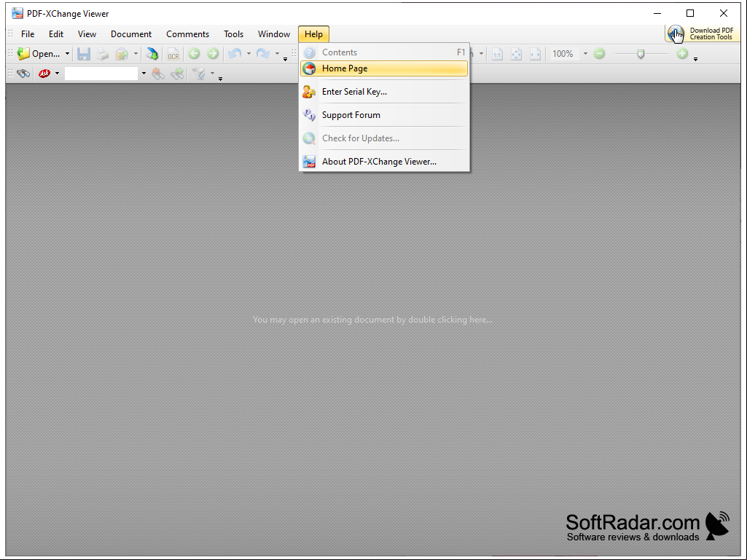Click the binoculars Search icon
Viewport: 747px width, 560px height.
[23, 74]
